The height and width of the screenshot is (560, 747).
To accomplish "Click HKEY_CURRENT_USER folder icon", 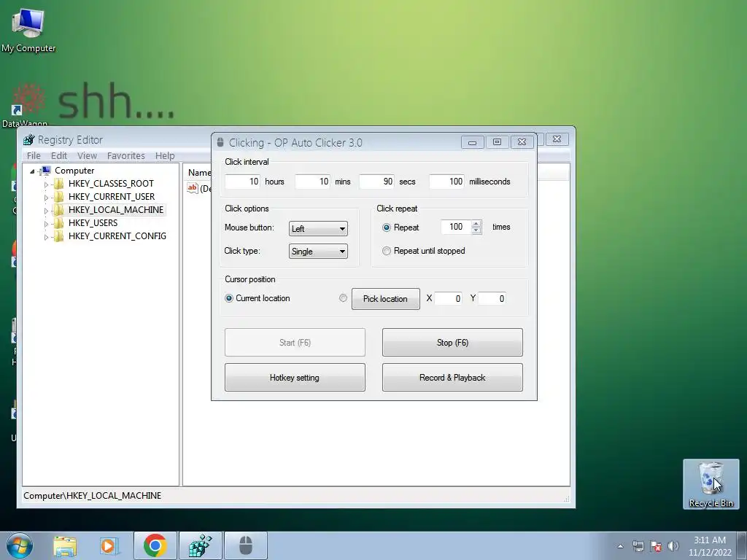I will pos(58,197).
